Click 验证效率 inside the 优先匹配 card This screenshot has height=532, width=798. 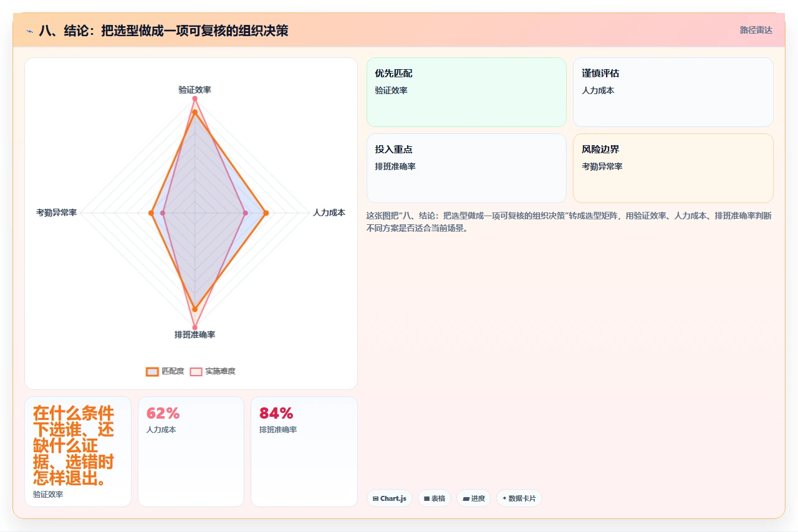(x=391, y=90)
